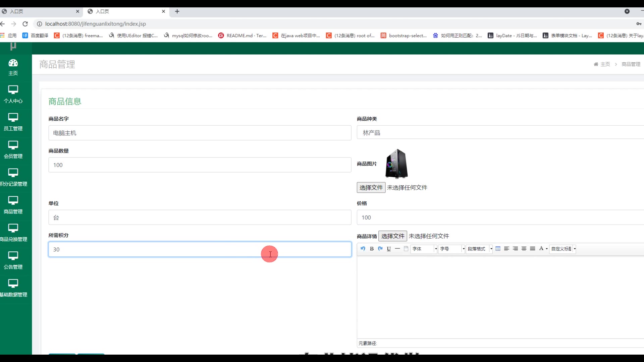Viewport: 644px width, 362px height.
Task: Open the font color picker arrow
Action: click(x=547, y=249)
